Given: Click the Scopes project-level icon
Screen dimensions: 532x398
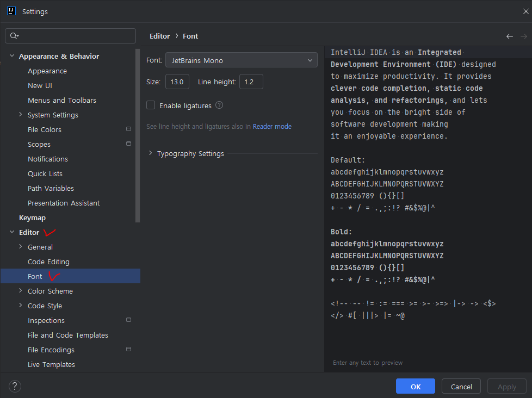Looking at the screenshot, I should pos(128,144).
